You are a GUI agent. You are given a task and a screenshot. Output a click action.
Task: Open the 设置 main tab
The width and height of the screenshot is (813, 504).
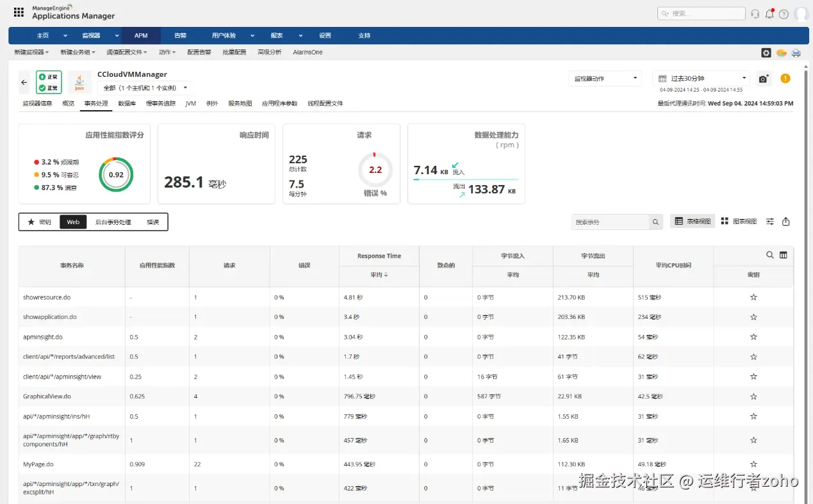click(x=325, y=36)
